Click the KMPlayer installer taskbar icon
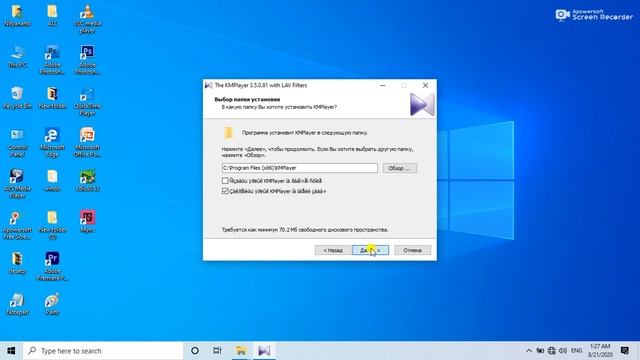Viewport: 640px width, 360px height. (x=264, y=351)
